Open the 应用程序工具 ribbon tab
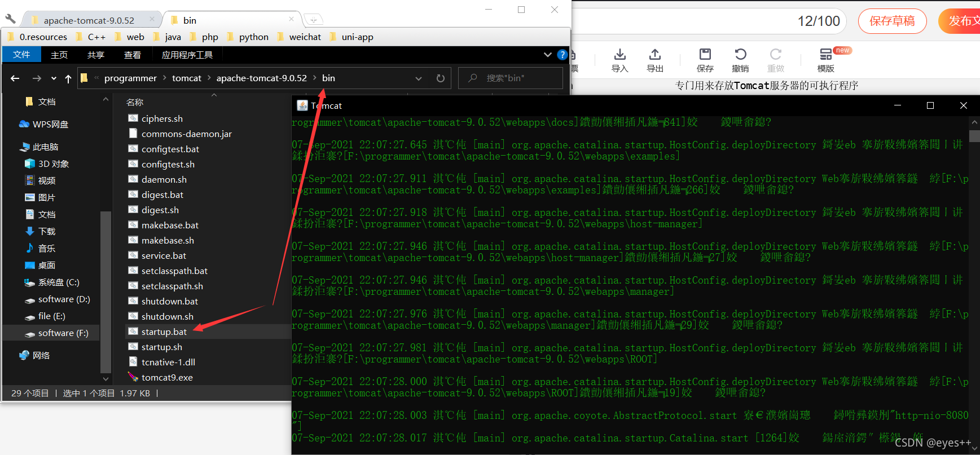This screenshot has height=455, width=980. point(187,55)
